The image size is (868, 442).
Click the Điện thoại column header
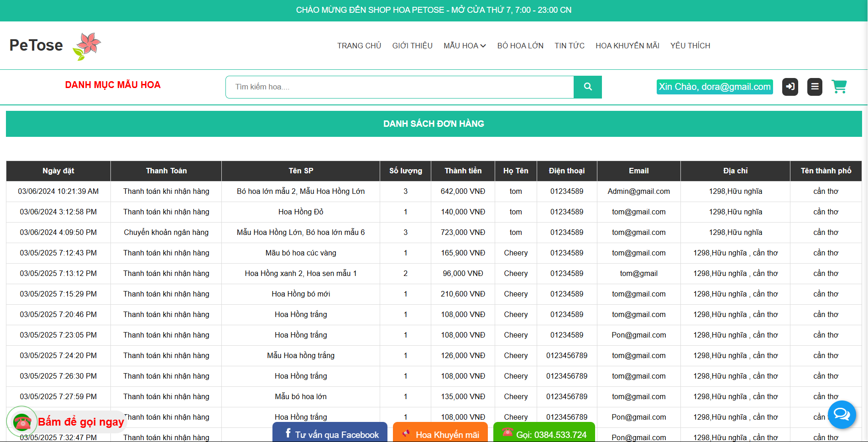tap(567, 171)
